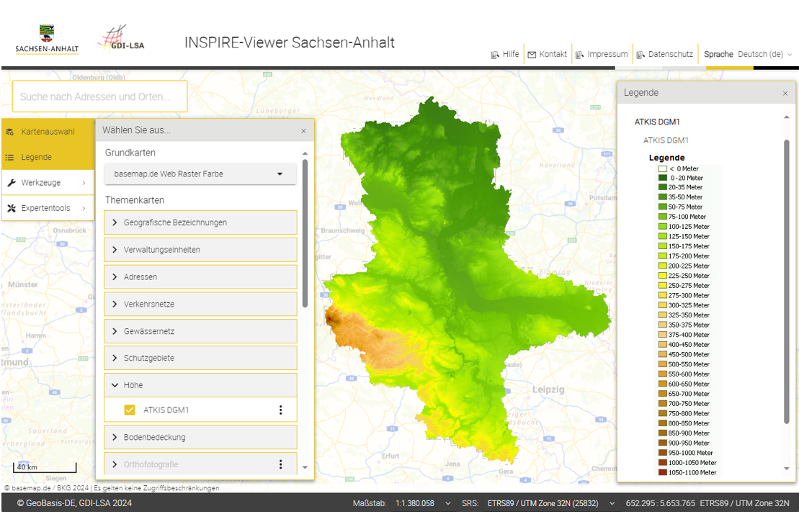Uncheck the ATKIS DGM1 layer checkbox
Screen dimensions: 799x532
(130, 410)
